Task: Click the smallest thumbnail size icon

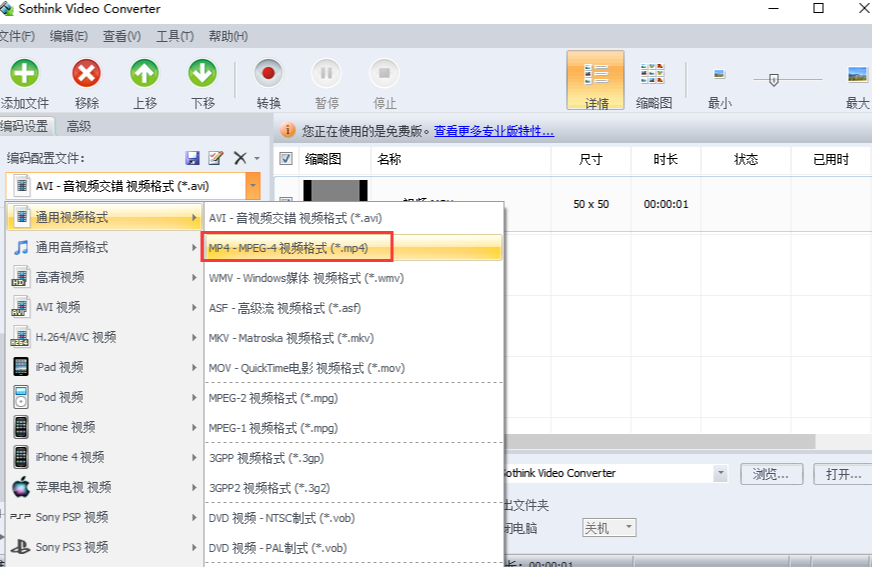Action: tap(720, 74)
